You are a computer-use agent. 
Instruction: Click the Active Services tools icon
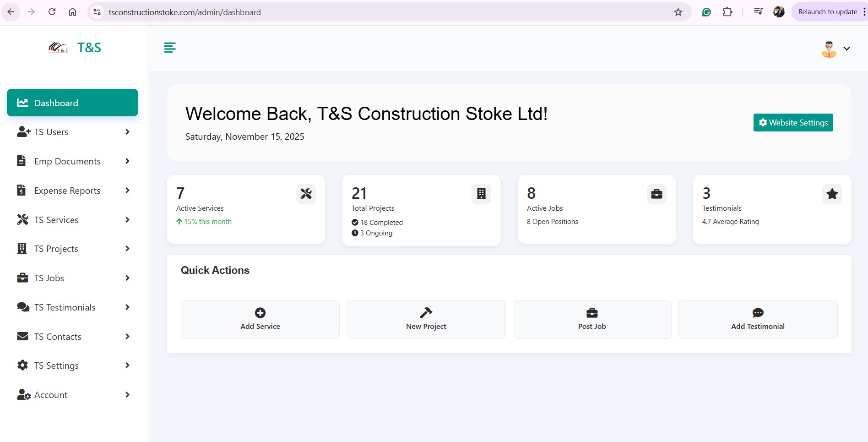pyautogui.click(x=306, y=194)
